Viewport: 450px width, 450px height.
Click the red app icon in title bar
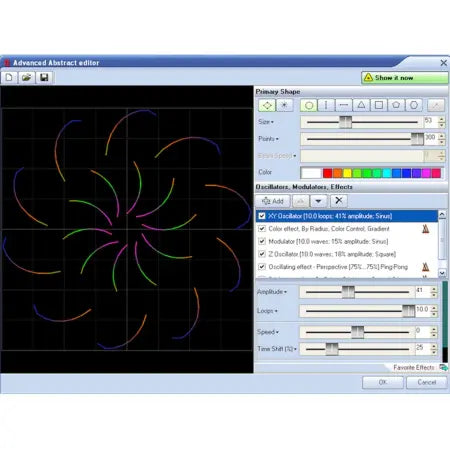tap(7, 62)
